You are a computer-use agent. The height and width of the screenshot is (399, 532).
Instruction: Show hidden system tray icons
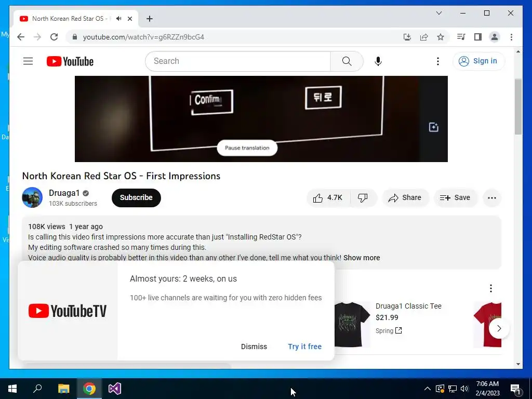coord(428,389)
